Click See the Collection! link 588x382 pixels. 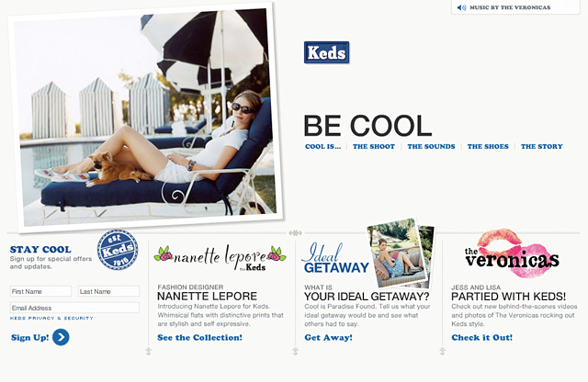[x=200, y=337]
